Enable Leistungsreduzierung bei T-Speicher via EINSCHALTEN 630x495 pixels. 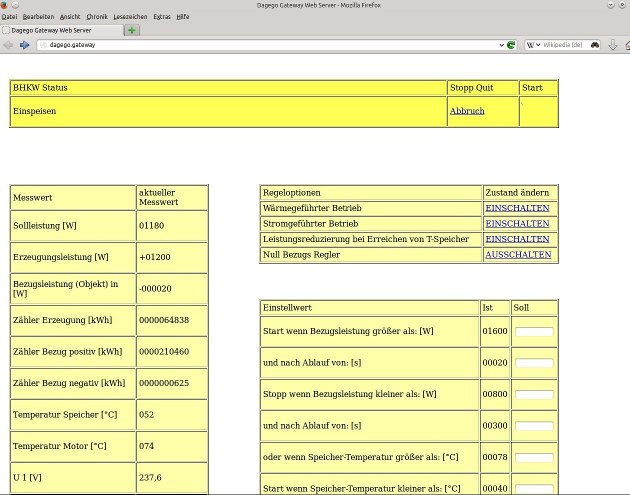[x=517, y=239]
